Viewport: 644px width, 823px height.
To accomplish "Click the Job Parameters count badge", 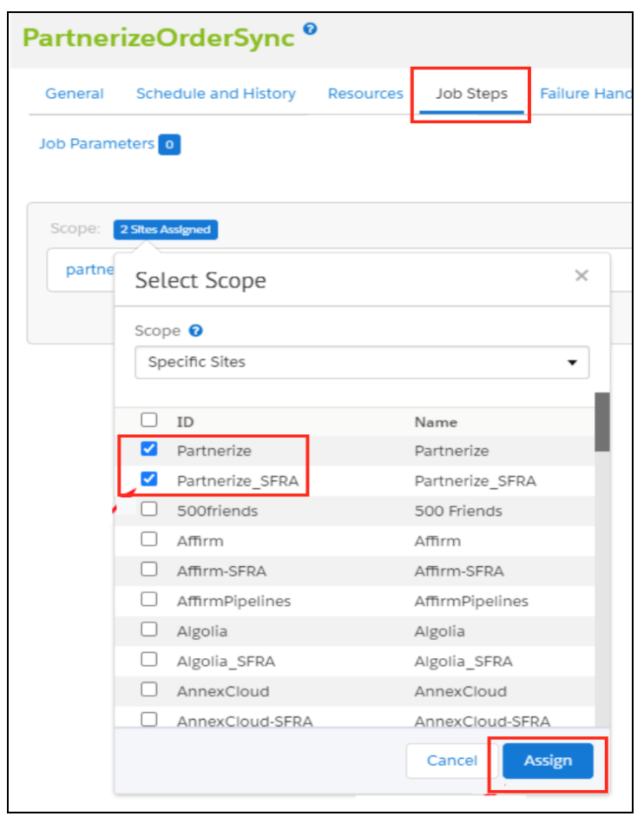I will [169, 145].
